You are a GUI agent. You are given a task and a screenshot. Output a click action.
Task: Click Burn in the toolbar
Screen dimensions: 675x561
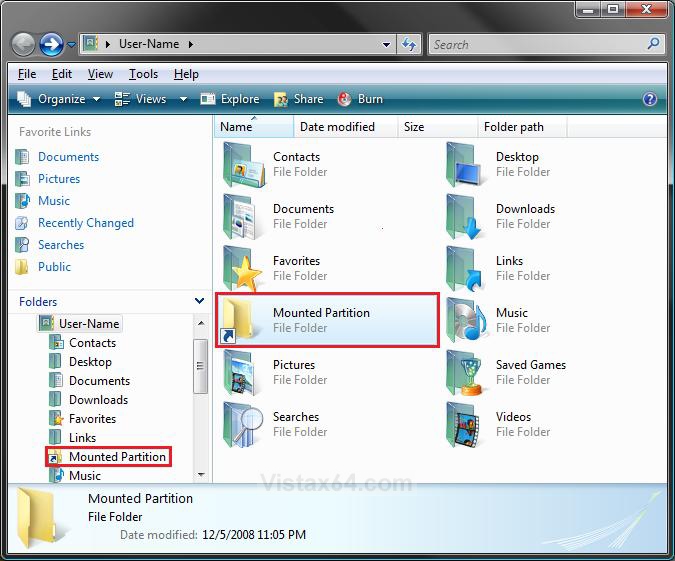tap(360, 99)
